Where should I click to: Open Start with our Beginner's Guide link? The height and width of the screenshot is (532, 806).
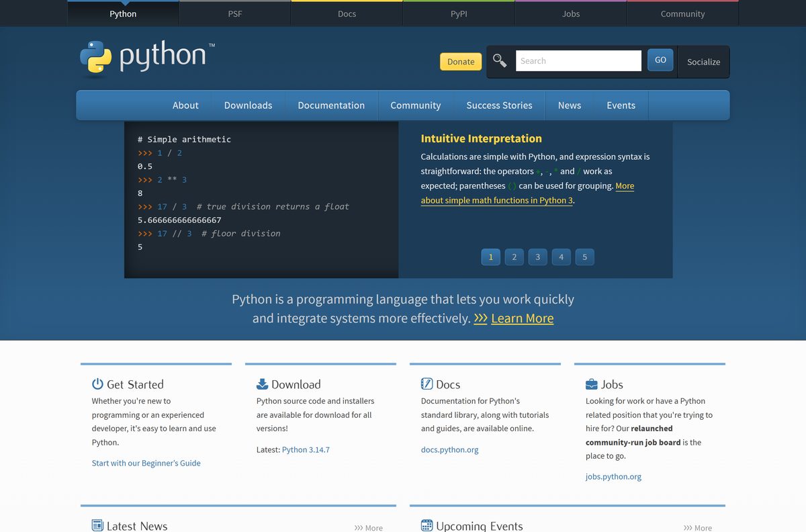(x=146, y=463)
